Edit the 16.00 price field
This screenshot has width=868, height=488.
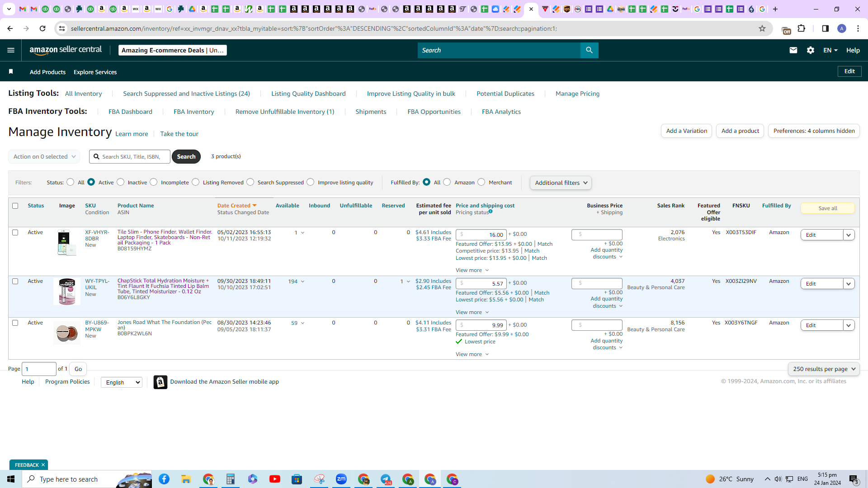481,235
